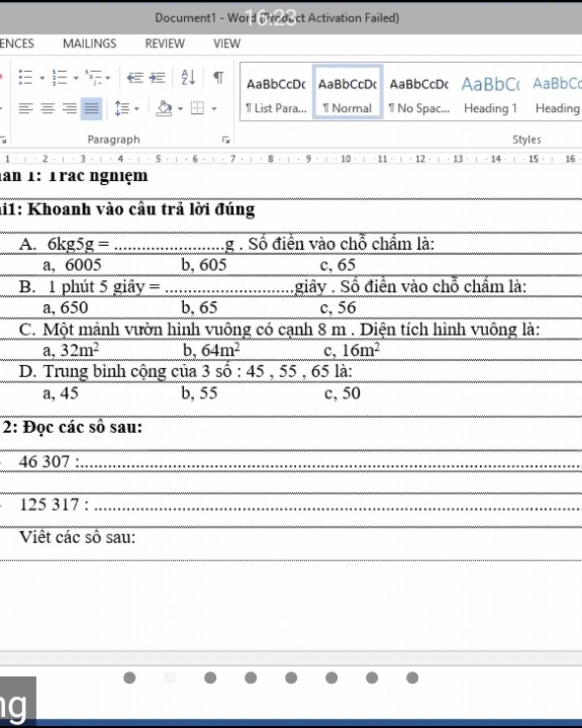
Task: Apply the List Paragraph style
Action: (276, 92)
